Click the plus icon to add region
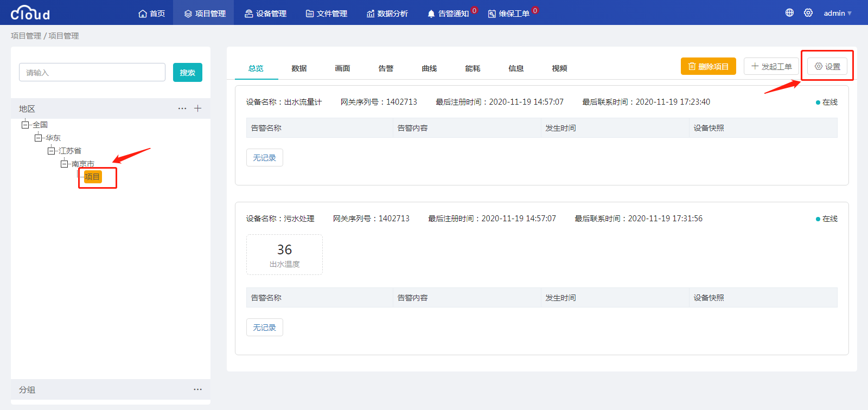The image size is (868, 410). tap(198, 108)
